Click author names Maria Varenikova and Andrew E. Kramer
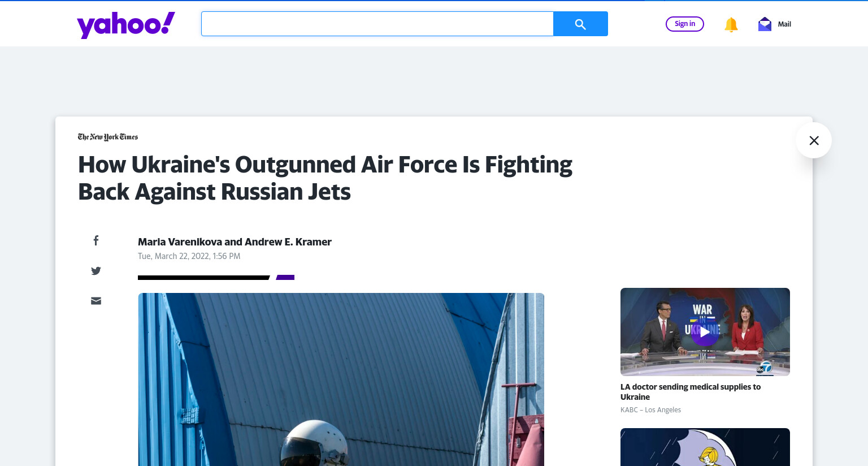Image resolution: width=868 pixels, height=466 pixels. [235, 242]
